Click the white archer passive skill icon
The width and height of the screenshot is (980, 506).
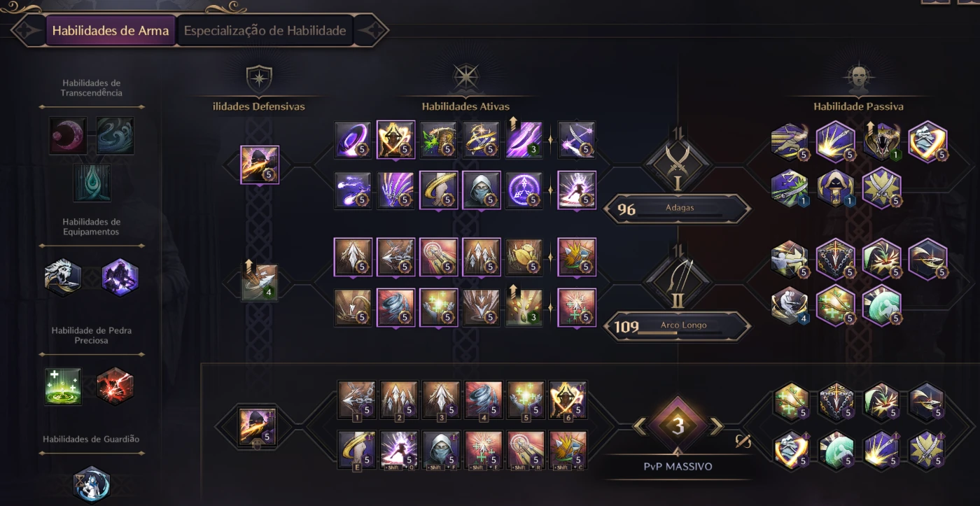click(789, 259)
